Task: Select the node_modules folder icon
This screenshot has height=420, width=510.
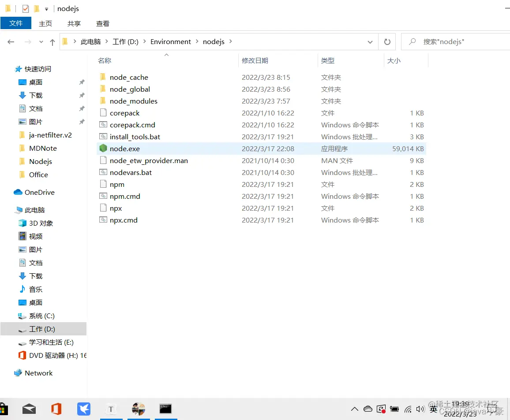Action: point(103,101)
